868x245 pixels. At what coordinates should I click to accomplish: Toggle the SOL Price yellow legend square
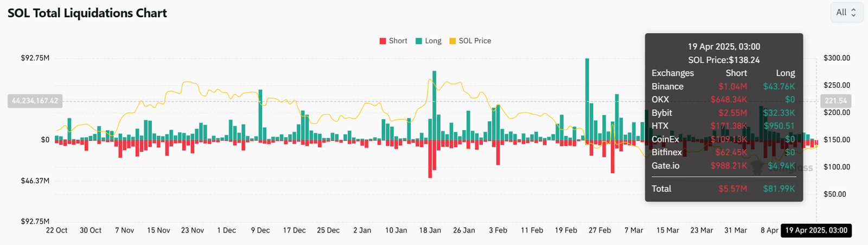452,41
